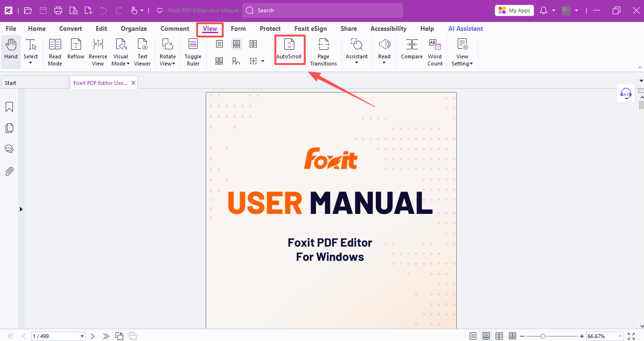Click the Reverse View tool

point(98,52)
